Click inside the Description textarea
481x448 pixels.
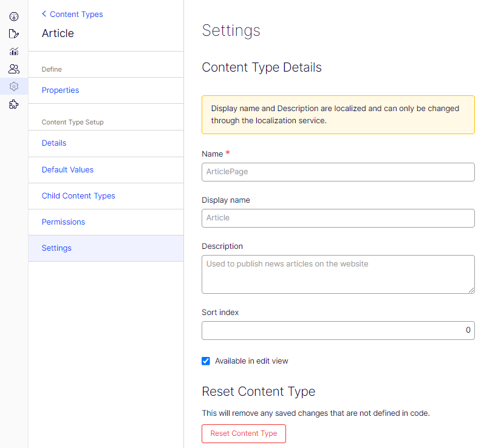pyautogui.click(x=338, y=274)
